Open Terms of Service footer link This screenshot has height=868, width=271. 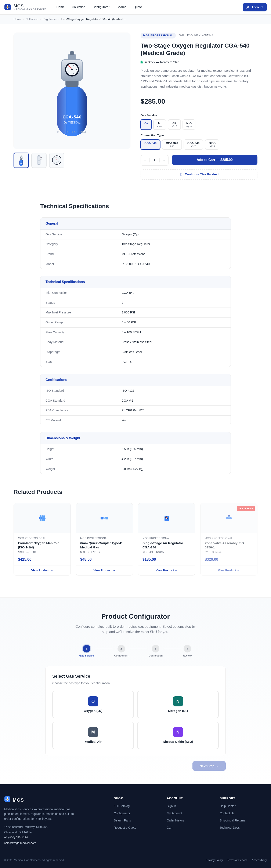(x=237, y=860)
